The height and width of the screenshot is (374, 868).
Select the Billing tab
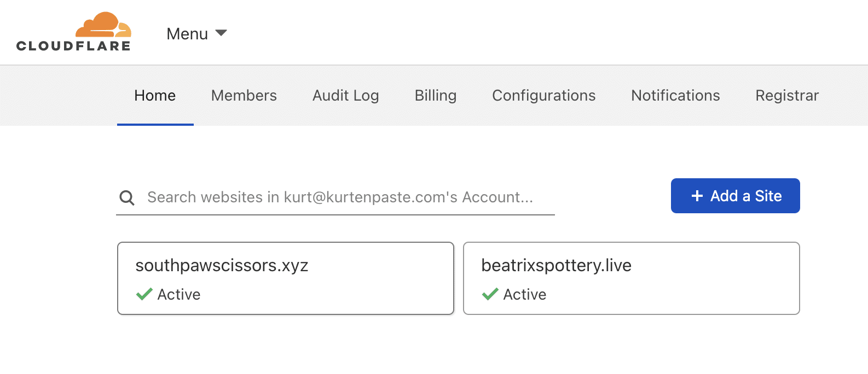[435, 96]
